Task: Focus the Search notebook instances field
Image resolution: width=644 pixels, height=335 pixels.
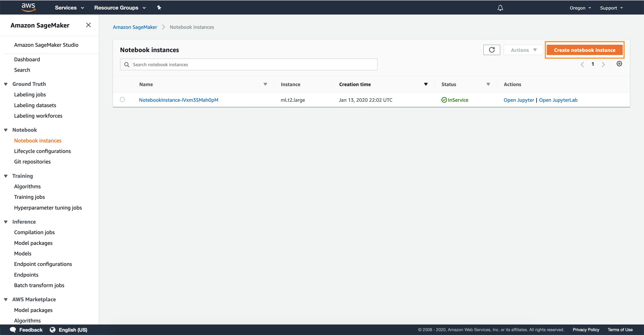Action: coord(248,64)
